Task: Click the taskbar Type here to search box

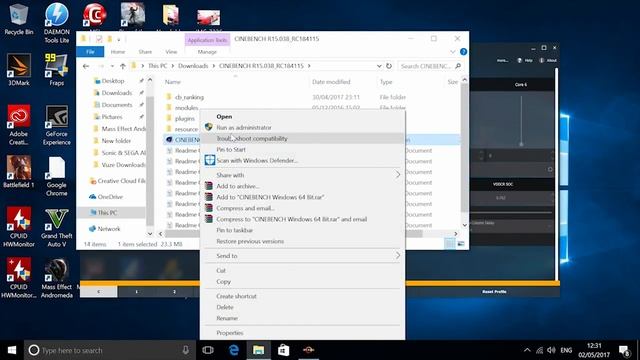Action: pos(110,350)
